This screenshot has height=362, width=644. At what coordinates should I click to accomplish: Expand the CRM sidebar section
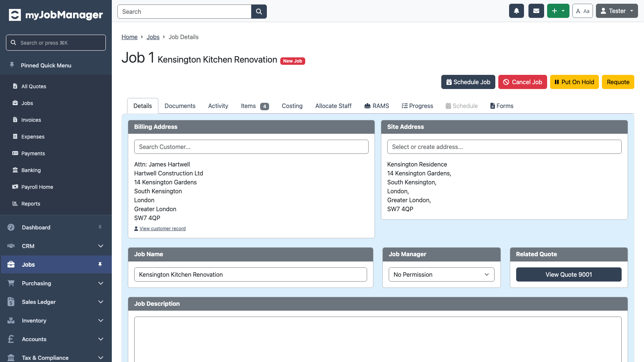pyautogui.click(x=56, y=246)
